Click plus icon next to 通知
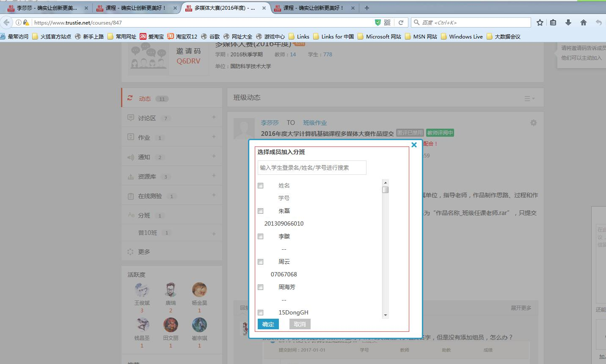Screen dimensions: 606x364 tap(214, 156)
